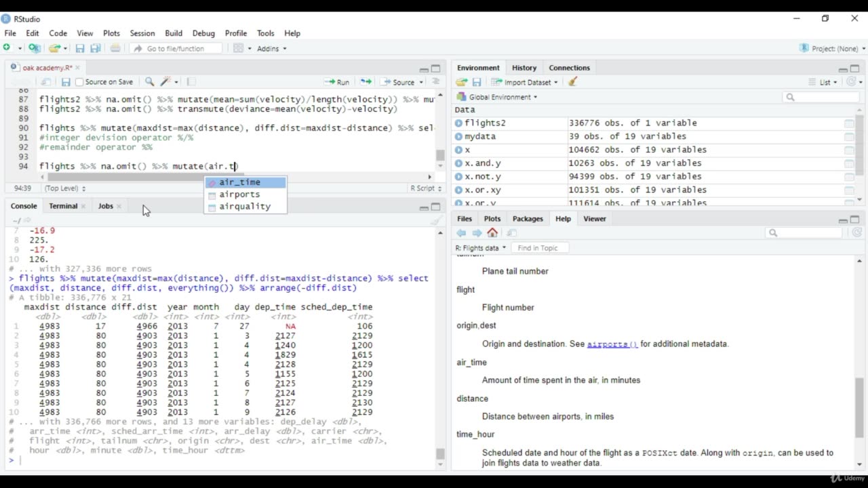Screen dimensions: 868x488
Task: Follow the airports() help link
Action: [612, 344]
